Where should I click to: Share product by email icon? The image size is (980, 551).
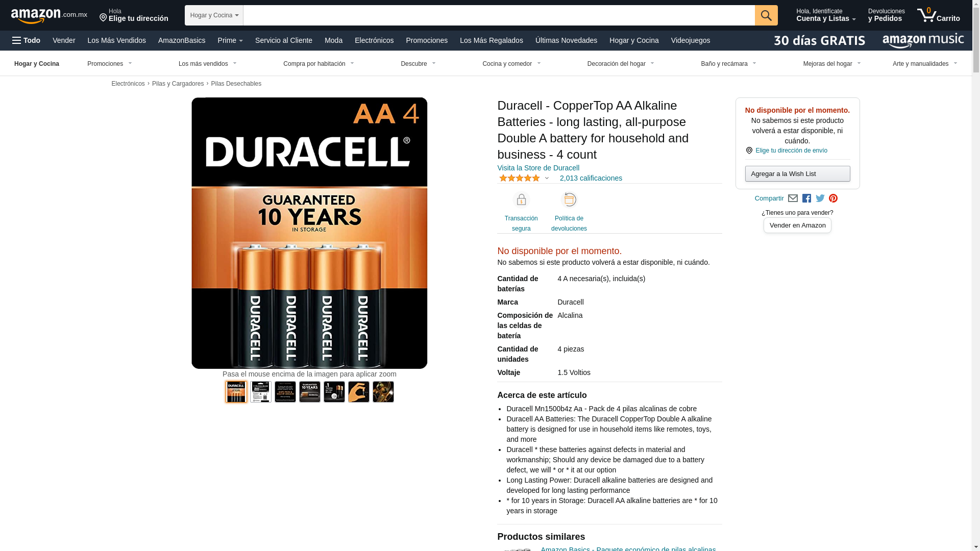[x=793, y=198]
